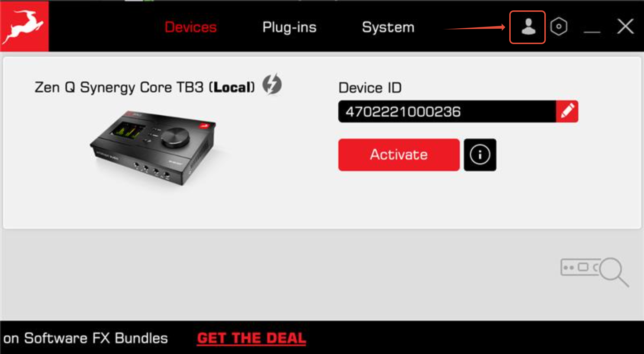Click the Device ID label
The width and height of the screenshot is (644, 354).
click(x=370, y=88)
